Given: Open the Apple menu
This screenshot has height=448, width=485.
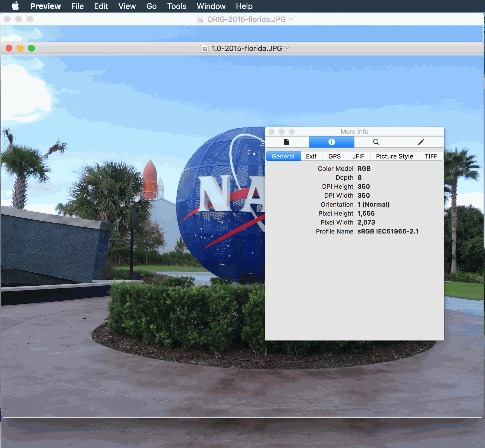Looking at the screenshot, I should tap(15, 6).
